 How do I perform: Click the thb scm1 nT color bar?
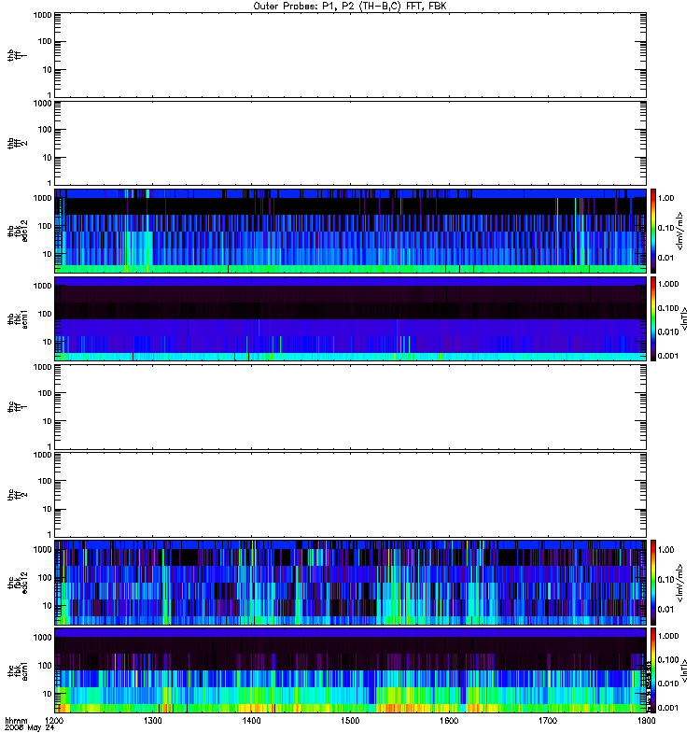coord(653,318)
